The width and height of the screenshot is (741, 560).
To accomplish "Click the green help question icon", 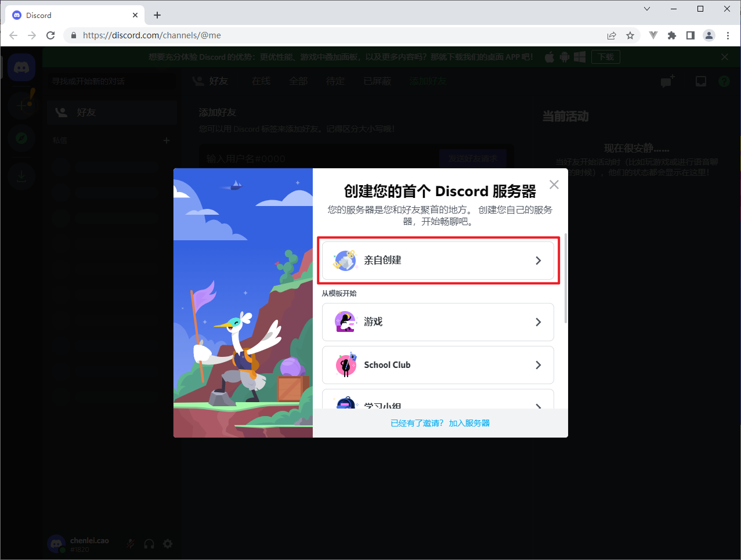I will (724, 81).
